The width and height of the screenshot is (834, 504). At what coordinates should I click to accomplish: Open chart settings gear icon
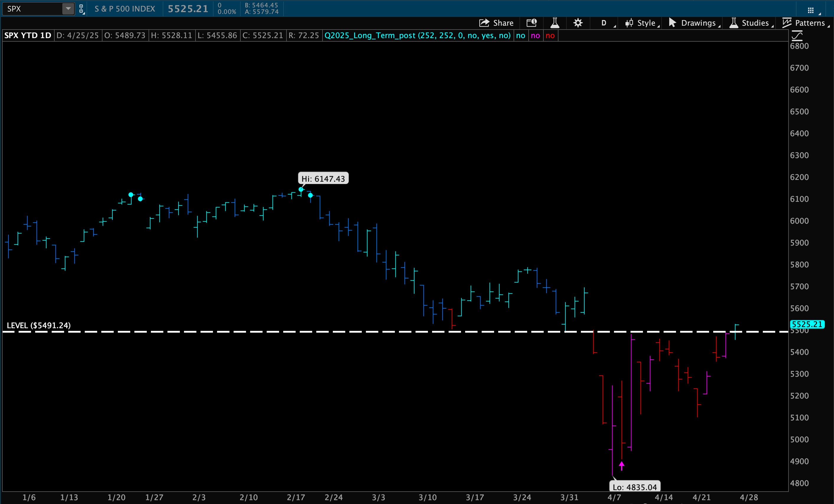click(x=578, y=23)
